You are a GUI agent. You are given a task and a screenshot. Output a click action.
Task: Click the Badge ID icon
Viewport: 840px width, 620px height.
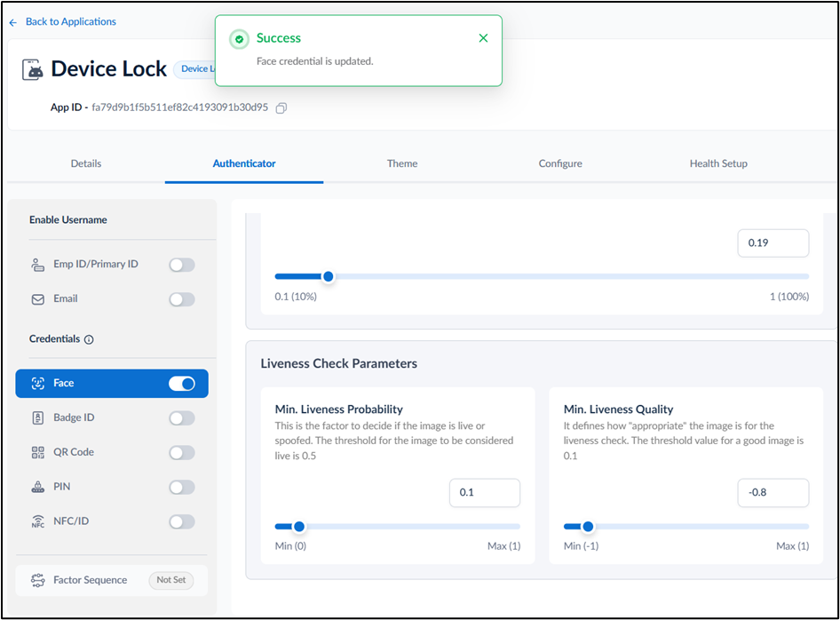pyautogui.click(x=38, y=417)
